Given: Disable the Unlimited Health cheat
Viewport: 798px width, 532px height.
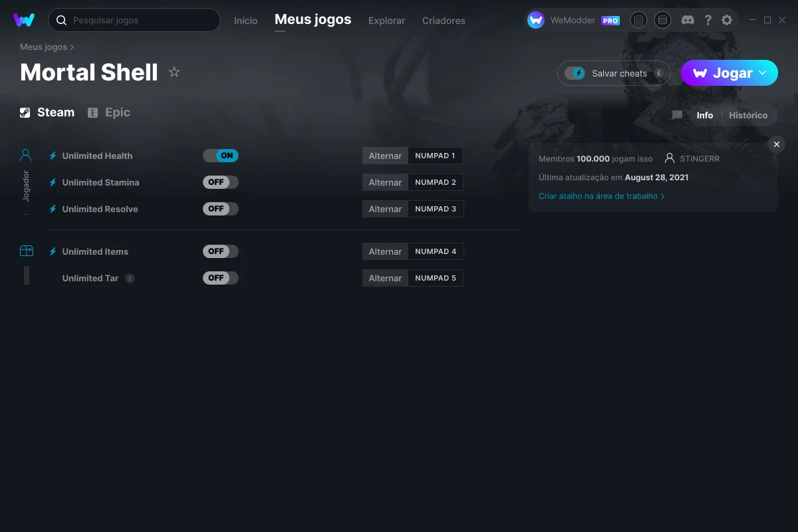Looking at the screenshot, I should (220, 155).
